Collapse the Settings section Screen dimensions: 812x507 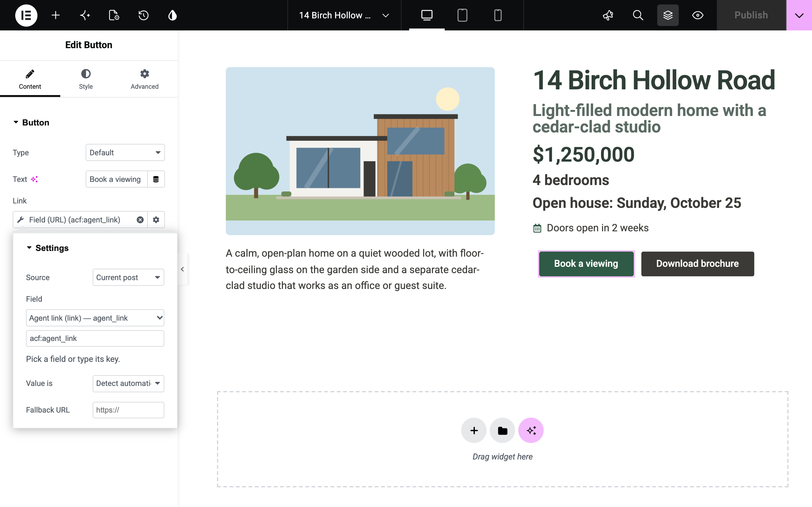(x=48, y=248)
